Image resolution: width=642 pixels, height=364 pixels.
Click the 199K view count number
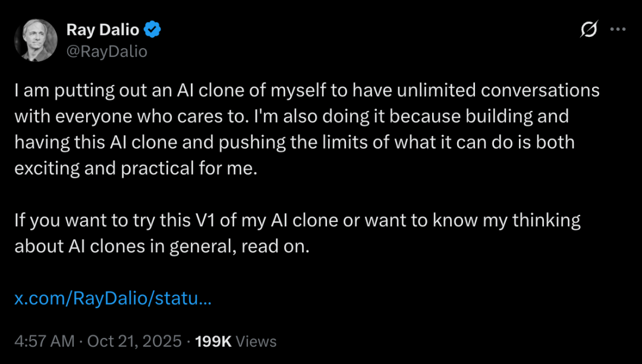coord(213,341)
